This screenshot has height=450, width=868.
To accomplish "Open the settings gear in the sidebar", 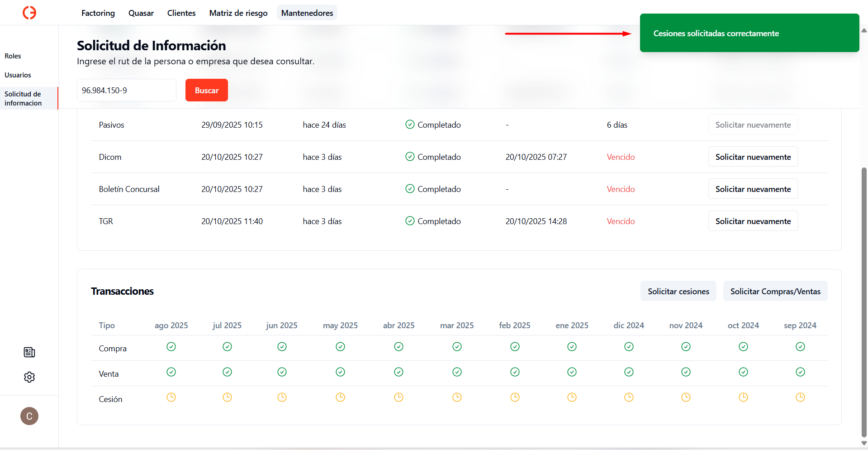I will click(29, 377).
